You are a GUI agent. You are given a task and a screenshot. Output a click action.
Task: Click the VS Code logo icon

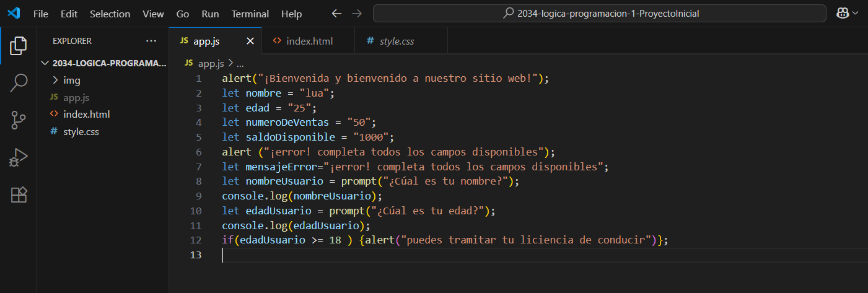(13, 13)
